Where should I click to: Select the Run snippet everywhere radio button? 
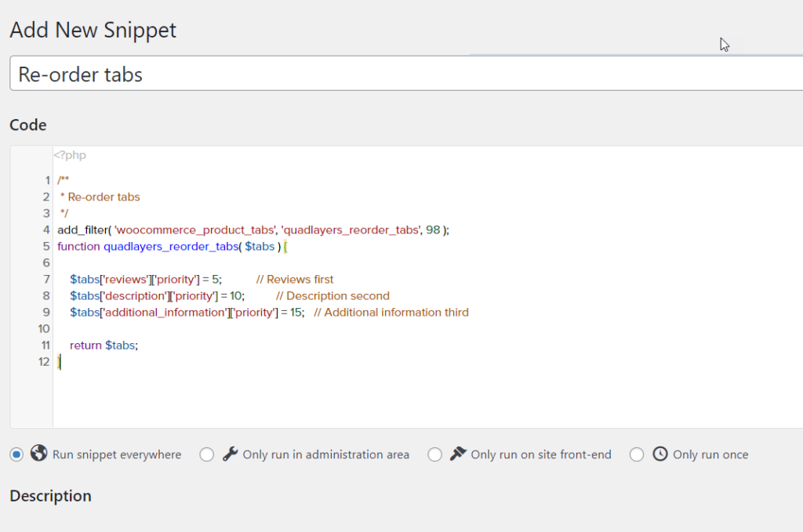point(16,454)
